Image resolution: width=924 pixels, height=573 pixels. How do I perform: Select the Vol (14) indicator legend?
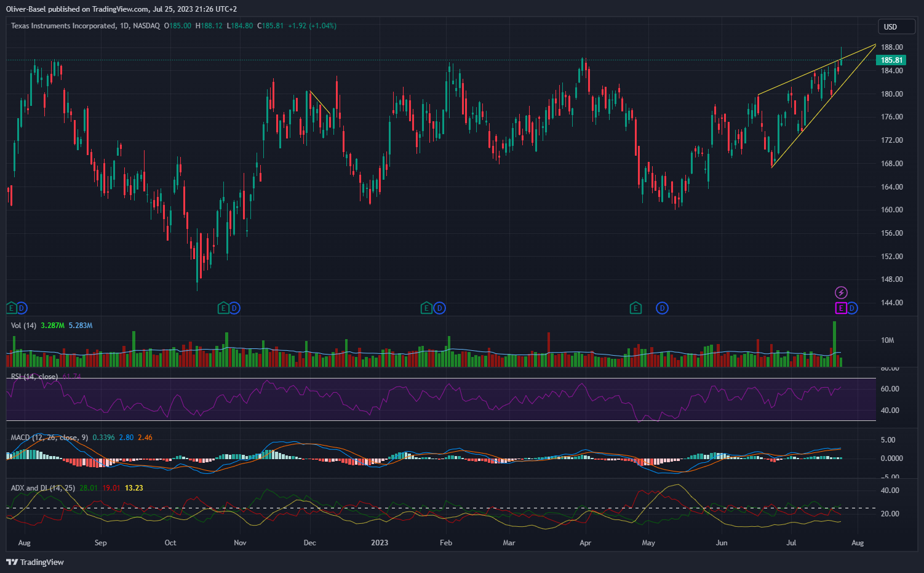(x=24, y=325)
